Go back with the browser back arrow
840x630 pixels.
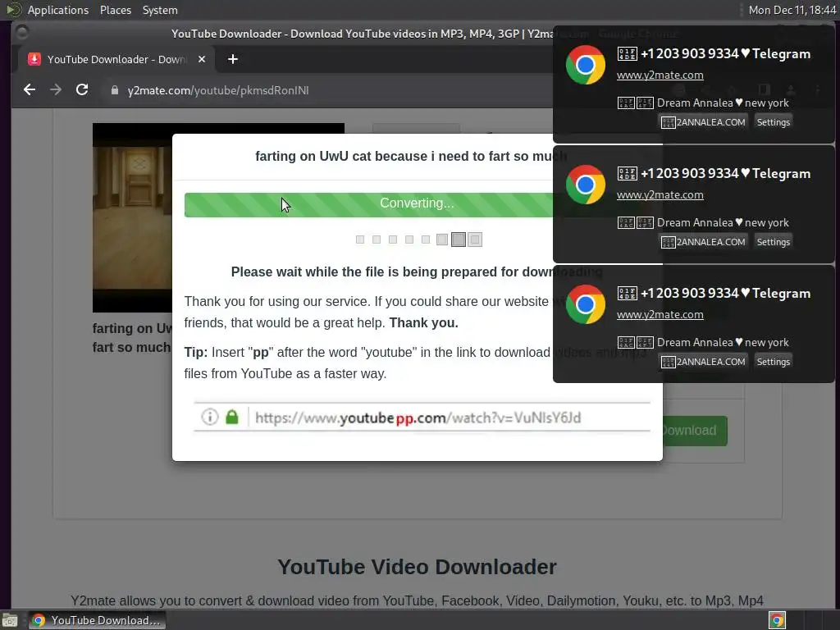30,90
